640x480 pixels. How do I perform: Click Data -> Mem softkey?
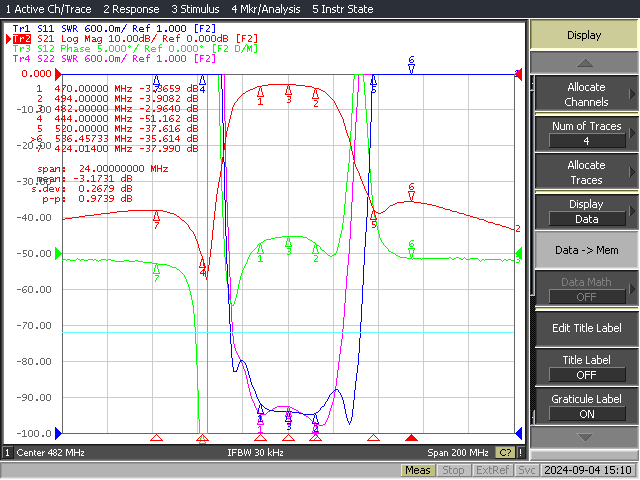click(587, 250)
